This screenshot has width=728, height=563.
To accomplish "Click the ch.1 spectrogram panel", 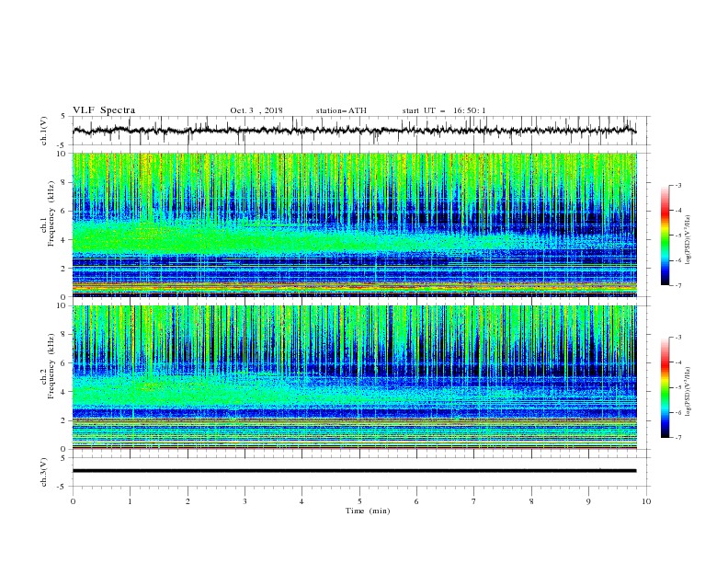I will click(x=355, y=224).
